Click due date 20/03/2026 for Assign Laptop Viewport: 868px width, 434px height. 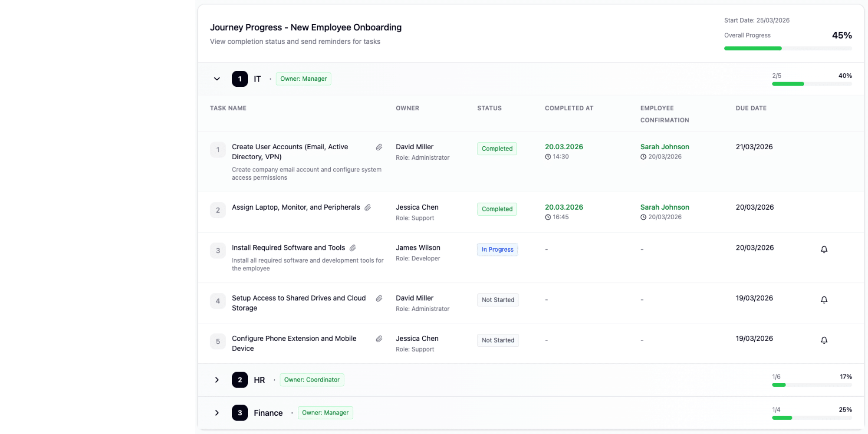click(x=755, y=207)
